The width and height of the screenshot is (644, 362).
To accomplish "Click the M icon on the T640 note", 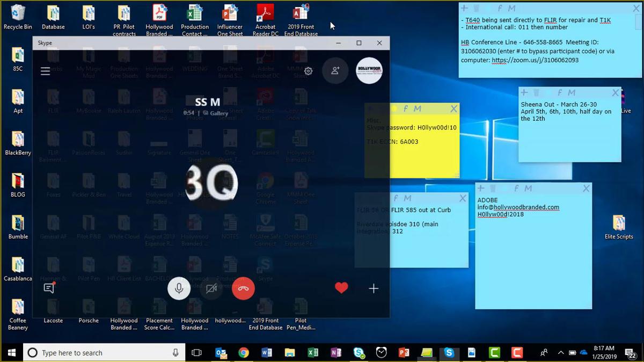I will click(511, 8).
